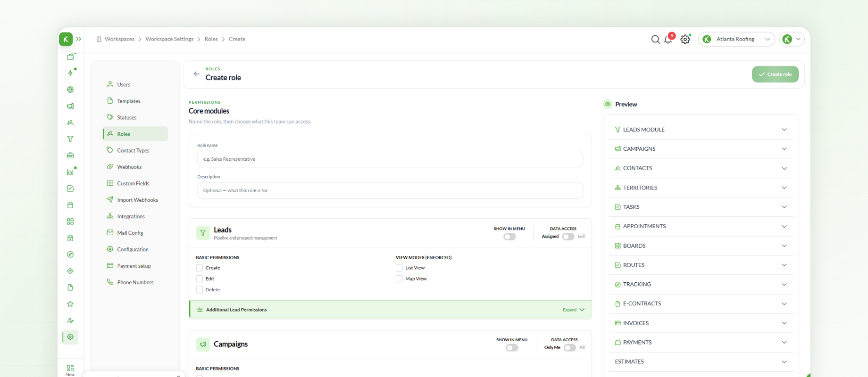The image size is (868, 377).
Task: Toggle Show in Menu for Campaigns
Action: point(512,348)
